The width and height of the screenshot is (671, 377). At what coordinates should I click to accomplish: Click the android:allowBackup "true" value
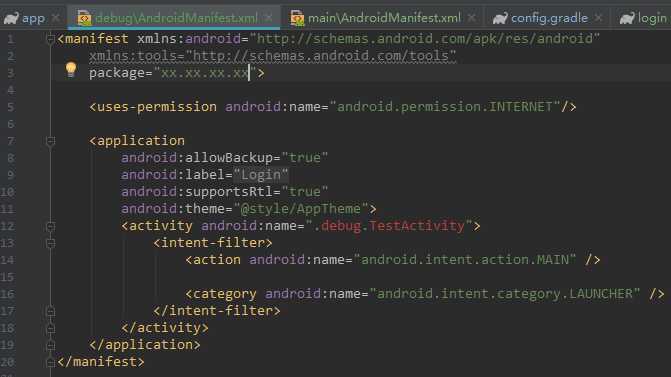tap(305, 157)
